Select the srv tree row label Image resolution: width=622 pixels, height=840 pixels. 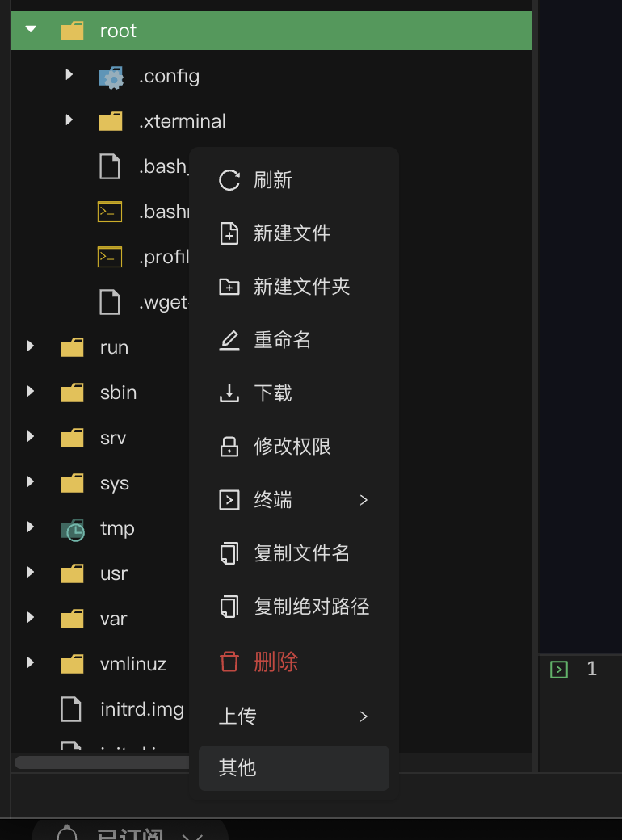tap(113, 439)
